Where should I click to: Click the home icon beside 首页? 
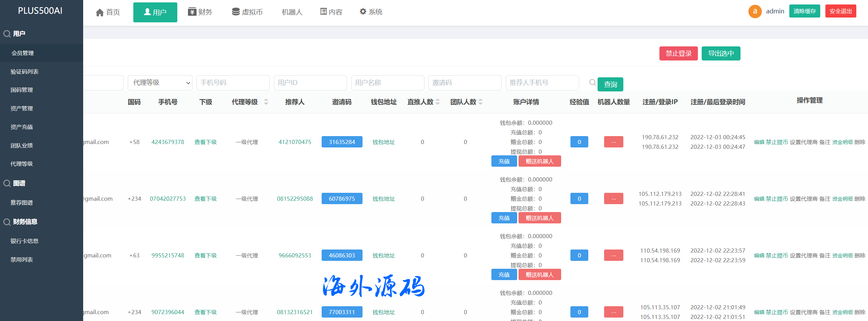(x=100, y=13)
